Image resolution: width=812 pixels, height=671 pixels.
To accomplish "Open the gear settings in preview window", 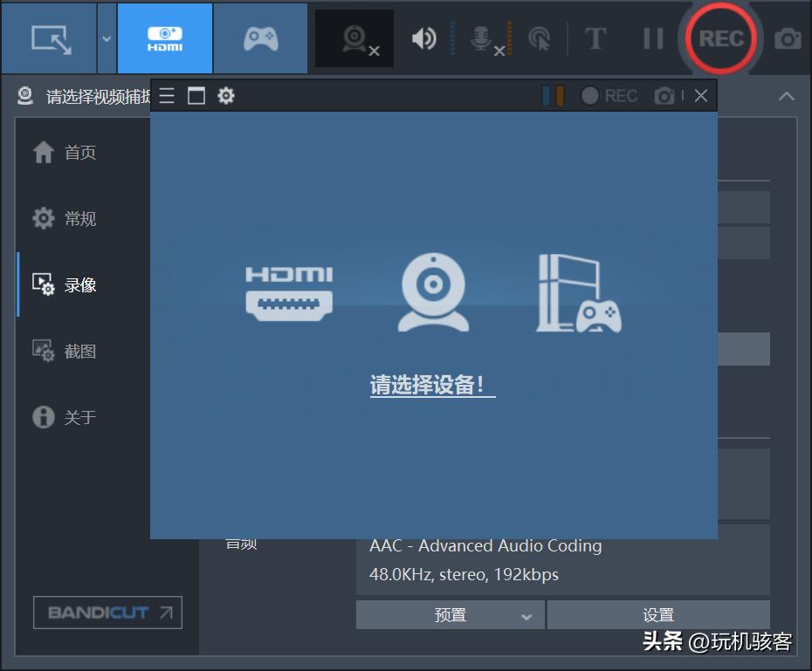I will (225, 96).
